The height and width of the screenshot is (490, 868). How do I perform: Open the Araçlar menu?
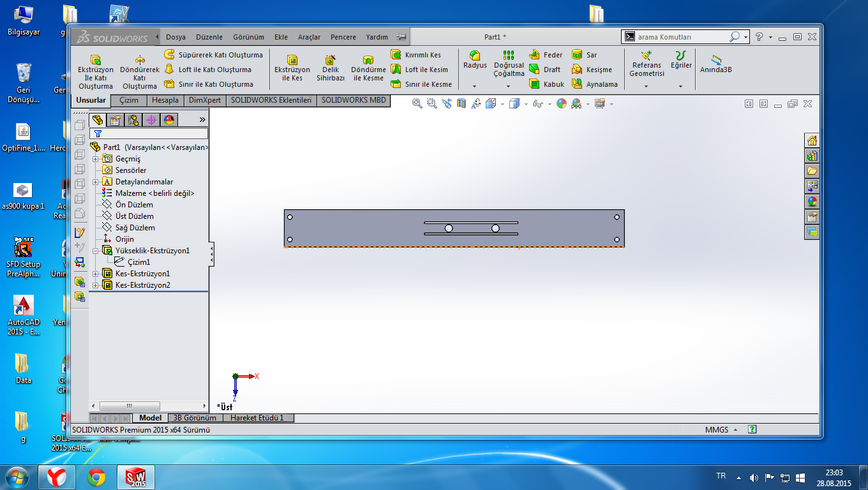309,37
